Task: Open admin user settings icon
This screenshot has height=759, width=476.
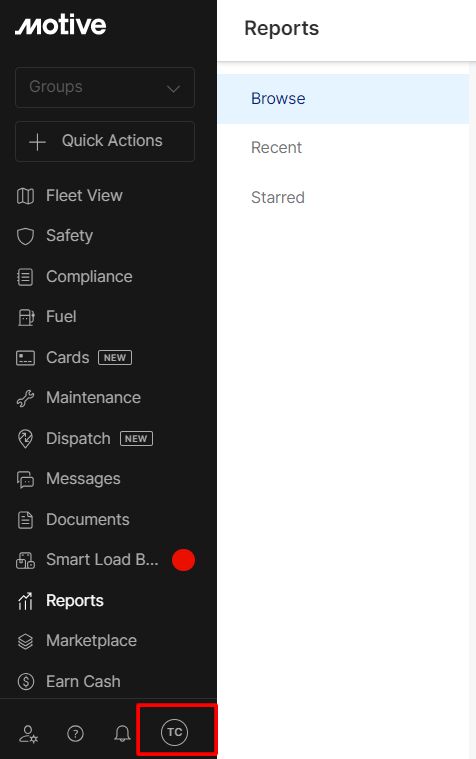Action: tap(29, 734)
